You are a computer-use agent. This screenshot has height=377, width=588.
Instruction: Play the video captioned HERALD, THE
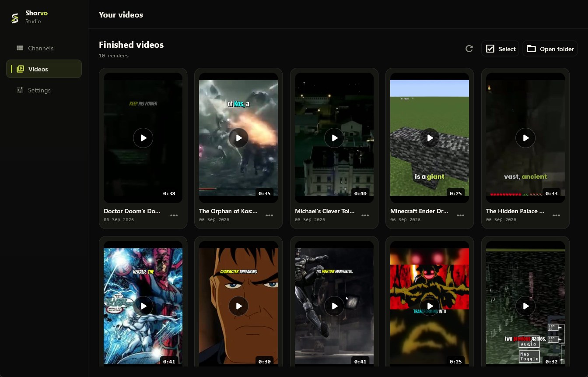143,306
